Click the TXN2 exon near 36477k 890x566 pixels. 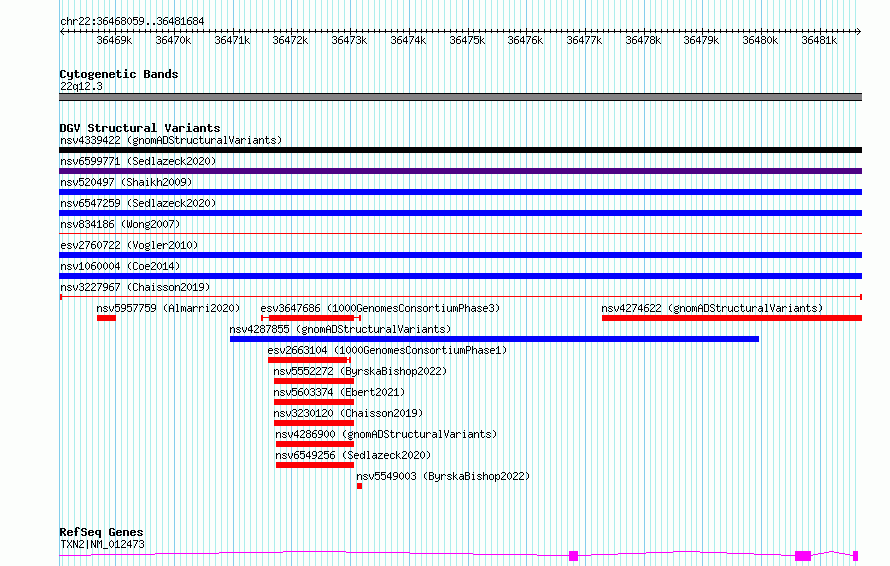click(573, 556)
